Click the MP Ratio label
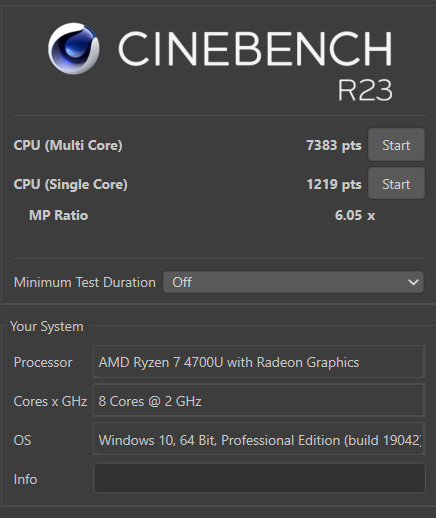Screen dimensions: 436x518 click(x=59, y=215)
